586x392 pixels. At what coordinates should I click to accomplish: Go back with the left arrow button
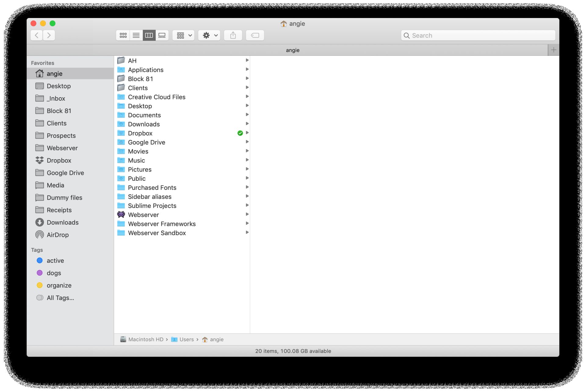[37, 35]
